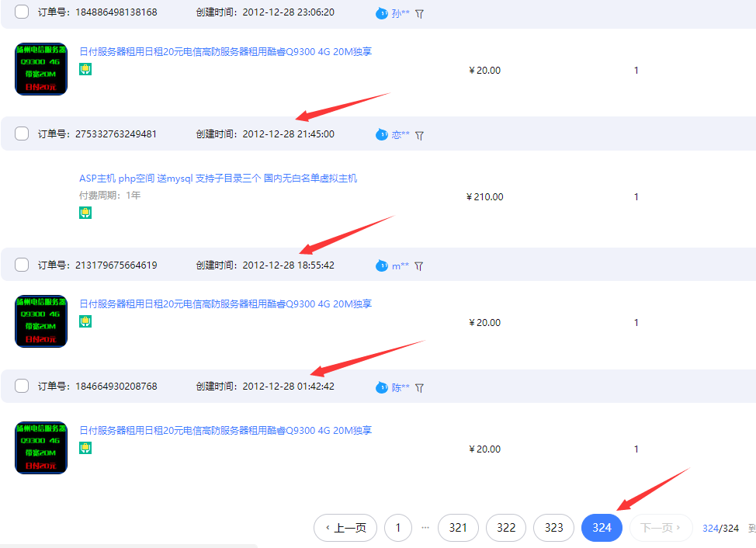Select the checkbox for order 184886498138168
This screenshot has width=756, height=548.
(x=22, y=12)
